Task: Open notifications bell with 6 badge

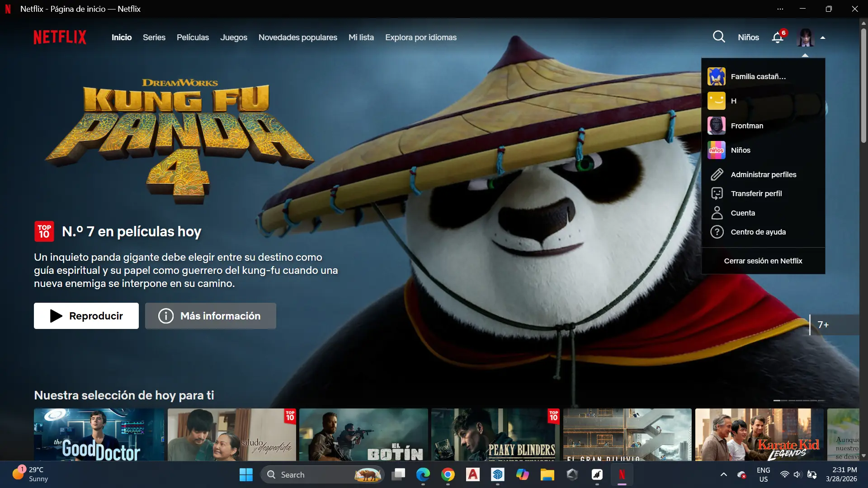Action: [x=778, y=37]
